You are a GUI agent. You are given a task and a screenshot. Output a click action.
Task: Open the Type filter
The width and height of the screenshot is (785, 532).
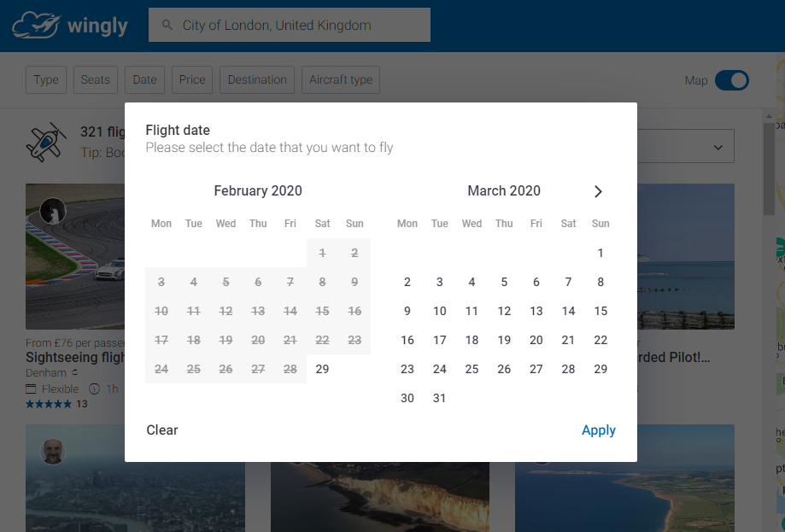[x=46, y=79]
